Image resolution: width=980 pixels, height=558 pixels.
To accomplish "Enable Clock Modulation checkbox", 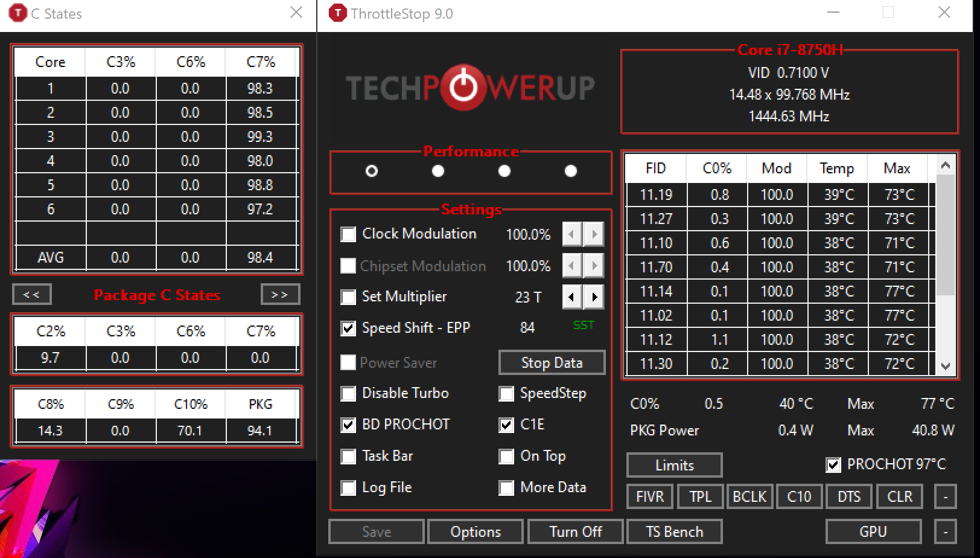I will pos(348,234).
